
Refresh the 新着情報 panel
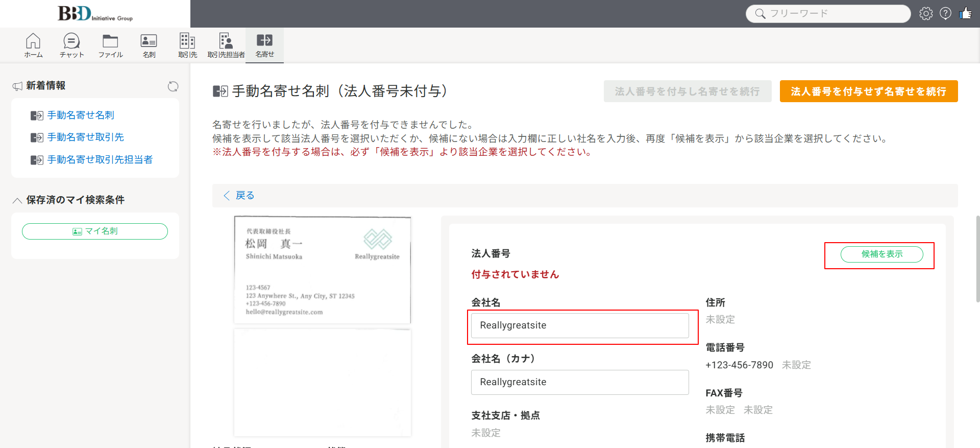pyautogui.click(x=173, y=86)
